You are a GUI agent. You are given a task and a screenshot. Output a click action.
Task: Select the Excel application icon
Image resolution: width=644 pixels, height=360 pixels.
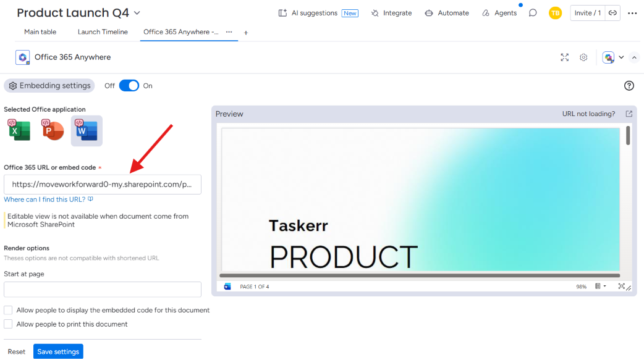(19, 130)
